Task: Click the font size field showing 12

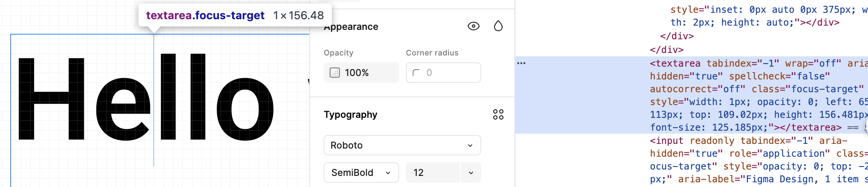Action: [431, 172]
